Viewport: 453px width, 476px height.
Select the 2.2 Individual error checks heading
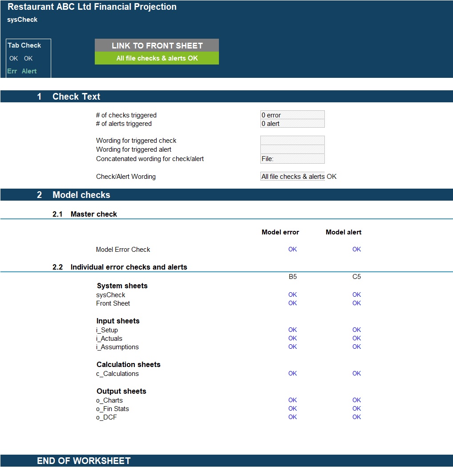pyautogui.click(x=120, y=267)
